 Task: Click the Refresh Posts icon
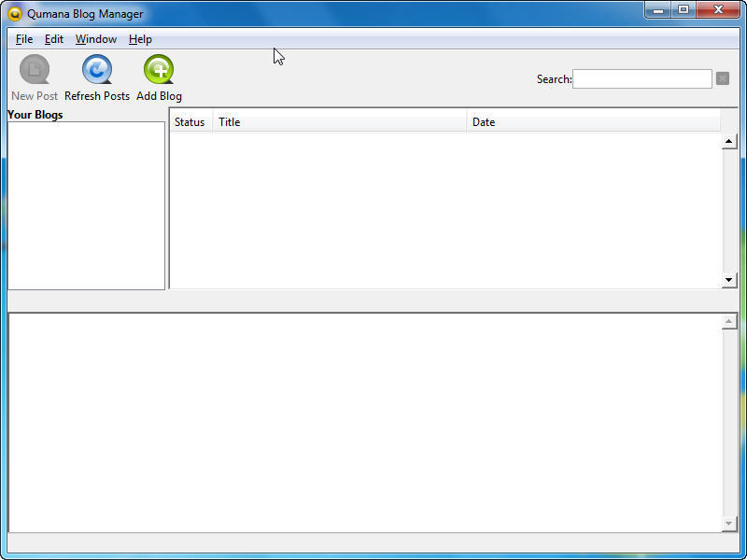point(97,70)
